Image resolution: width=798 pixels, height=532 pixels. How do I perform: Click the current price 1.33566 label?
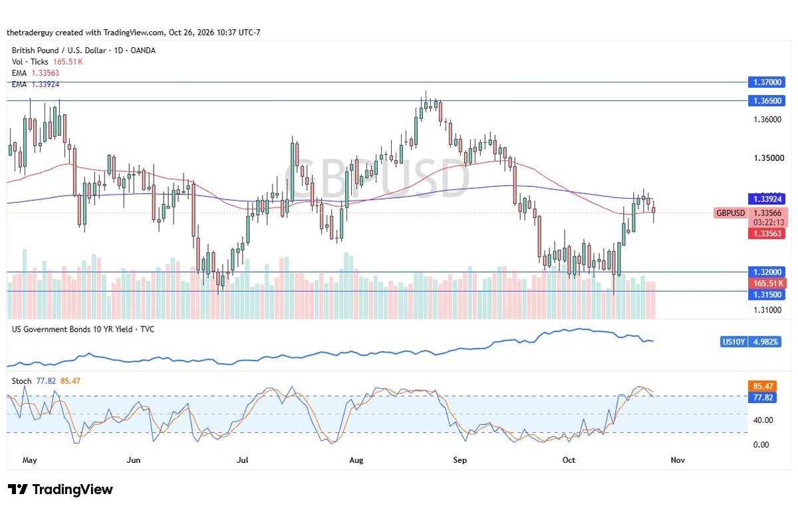768,213
